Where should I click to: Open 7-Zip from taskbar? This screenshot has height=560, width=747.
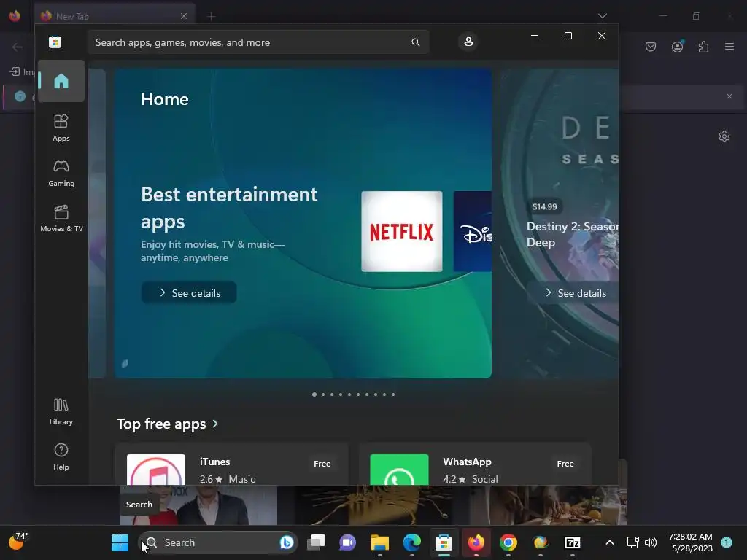click(x=572, y=542)
